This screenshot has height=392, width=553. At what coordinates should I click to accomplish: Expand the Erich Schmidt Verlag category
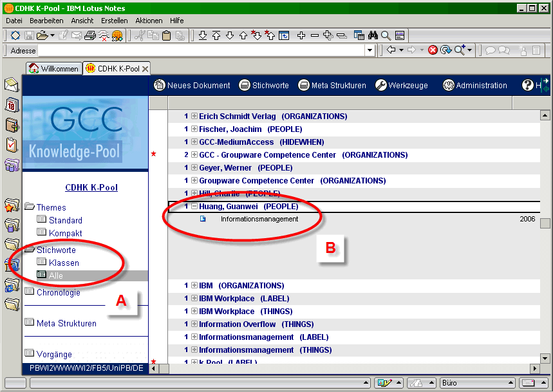(194, 116)
